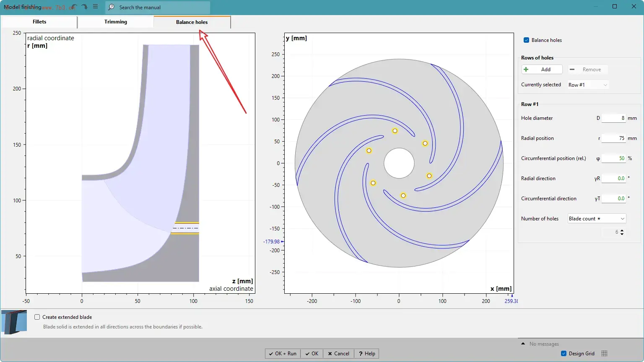Switch to the Fillets tab
Image resolution: width=644 pixels, height=362 pixels.
click(39, 22)
